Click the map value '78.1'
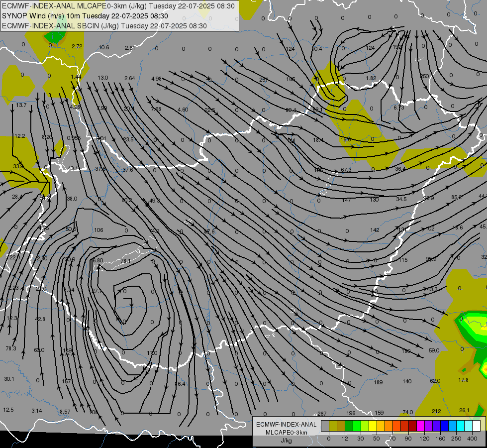The width and height of the screenshot is (487, 448). click(x=125, y=261)
